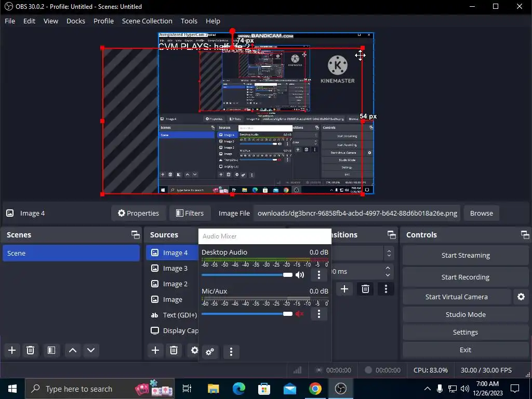Add a transition with the plus icon

(x=344, y=289)
